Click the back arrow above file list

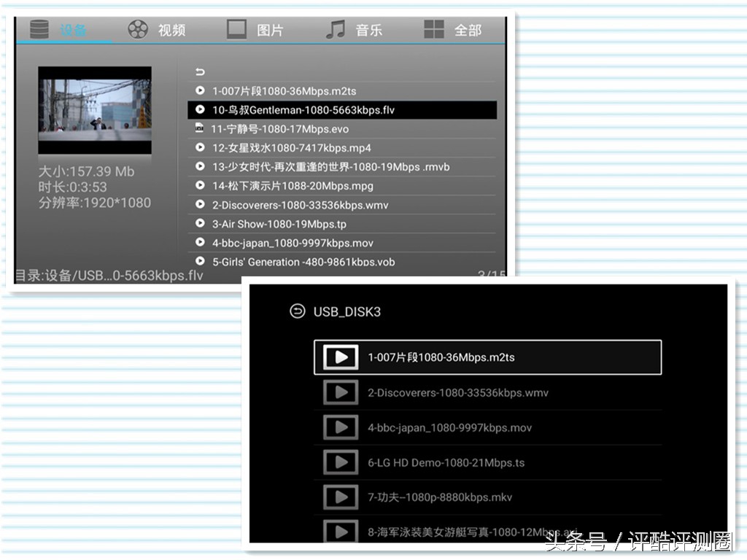pos(200,72)
